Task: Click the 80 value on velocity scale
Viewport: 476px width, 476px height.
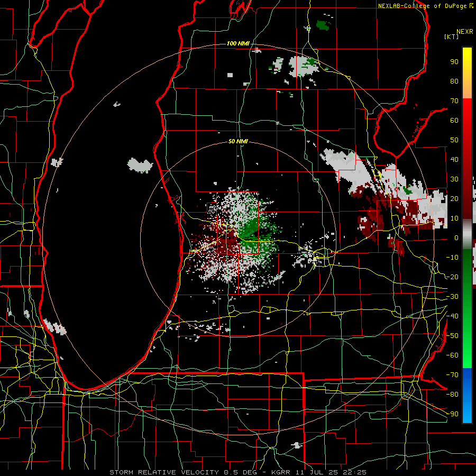Action: (x=454, y=81)
